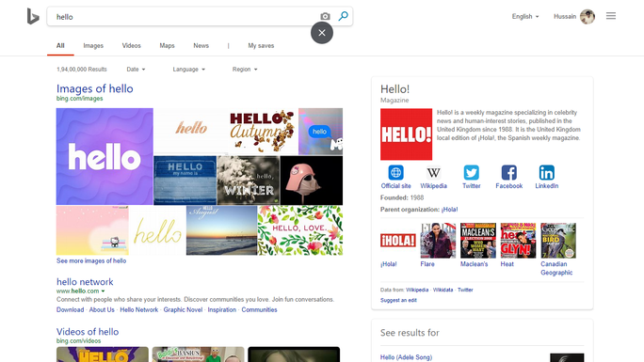Click the Images of hello heading link

pos(95,88)
